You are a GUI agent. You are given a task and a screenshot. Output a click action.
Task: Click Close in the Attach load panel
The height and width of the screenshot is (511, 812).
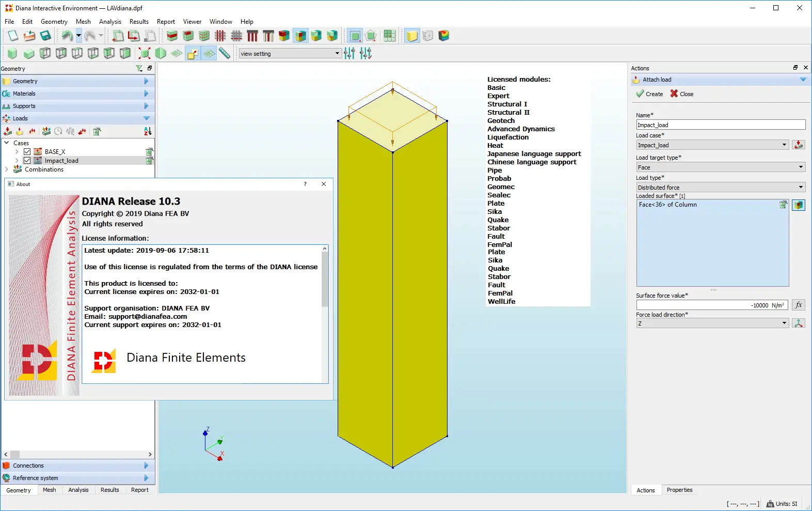(682, 94)
